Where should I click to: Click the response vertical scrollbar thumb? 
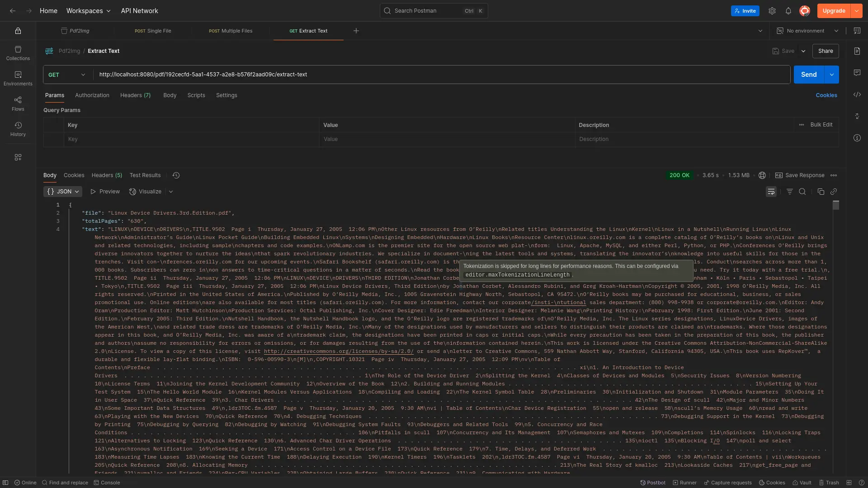(836, 205)
